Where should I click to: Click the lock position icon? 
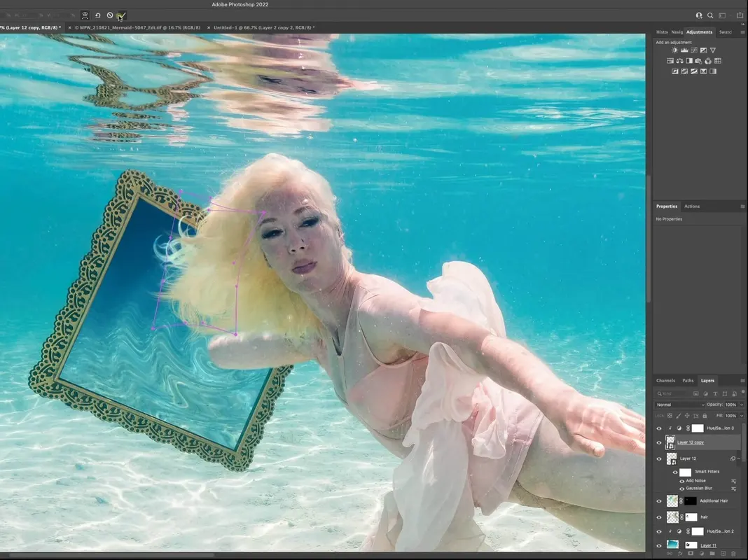coord(687,416)
